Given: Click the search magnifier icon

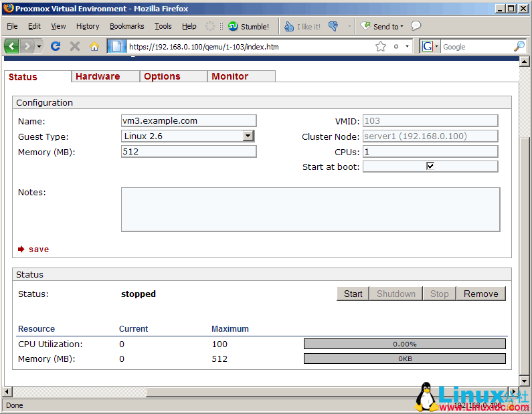Looking at the screenshot, I should point(519,46).
